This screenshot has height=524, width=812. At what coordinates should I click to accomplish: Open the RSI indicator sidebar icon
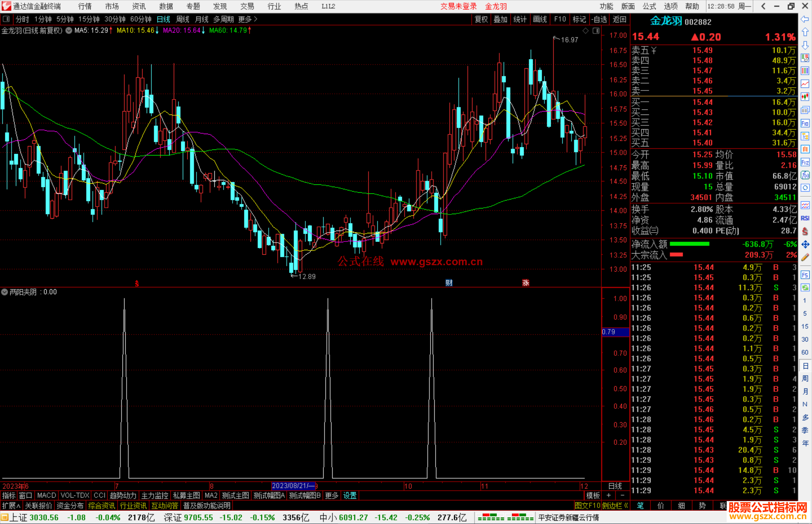[x=805, y=218]
